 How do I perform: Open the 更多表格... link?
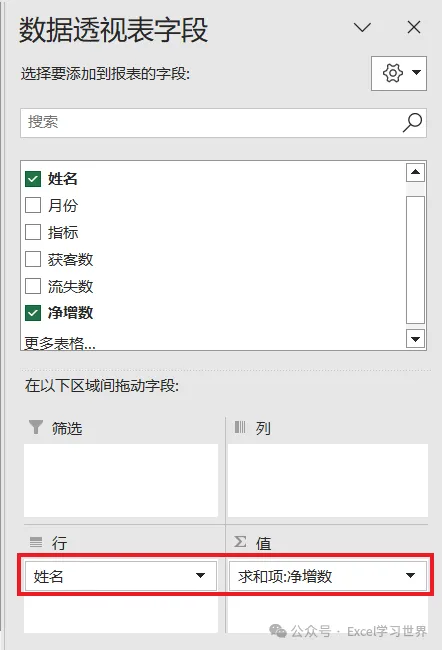click(x=60, y=343)
